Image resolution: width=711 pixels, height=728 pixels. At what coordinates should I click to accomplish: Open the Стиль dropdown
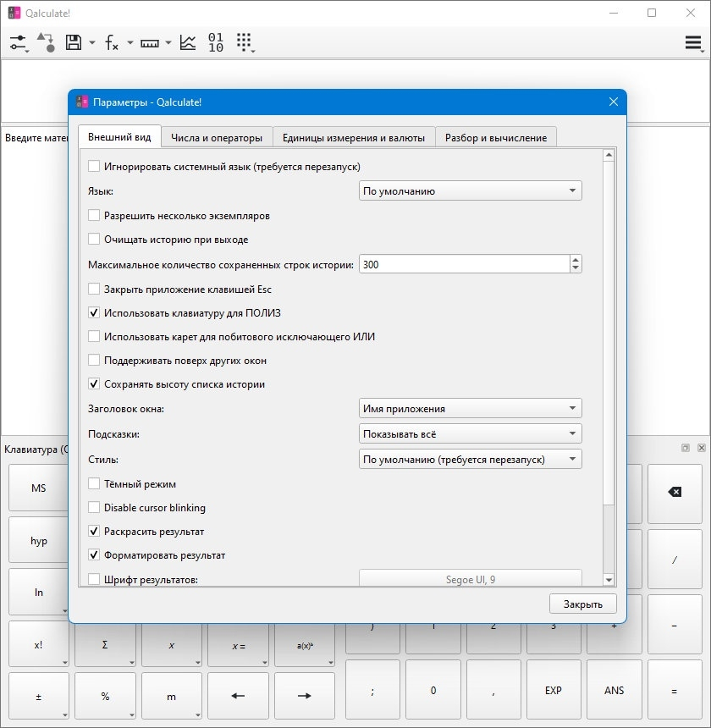pos(470,459)
